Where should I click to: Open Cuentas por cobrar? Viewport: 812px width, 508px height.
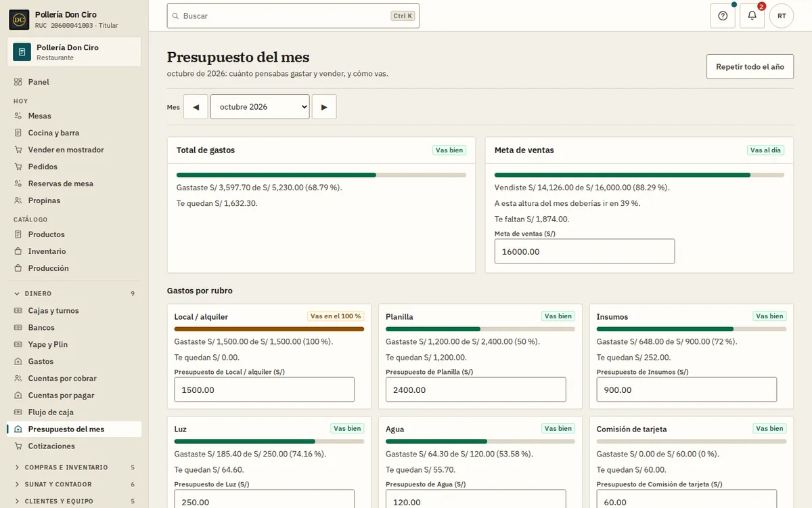[74, 379]
